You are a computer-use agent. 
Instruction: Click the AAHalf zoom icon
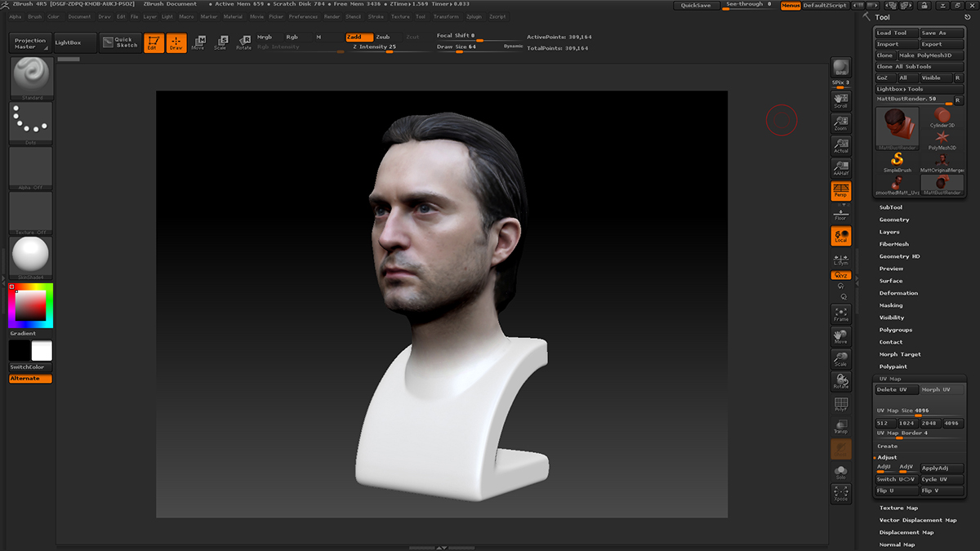pos(840,168)
